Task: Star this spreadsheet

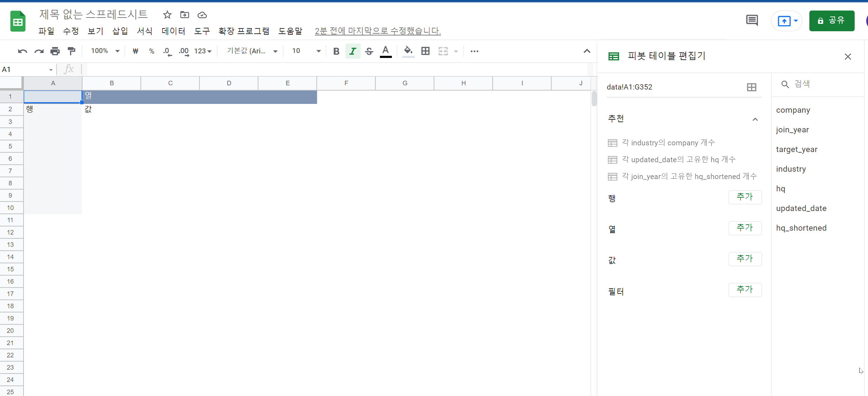Action: (x=167, y=15)
